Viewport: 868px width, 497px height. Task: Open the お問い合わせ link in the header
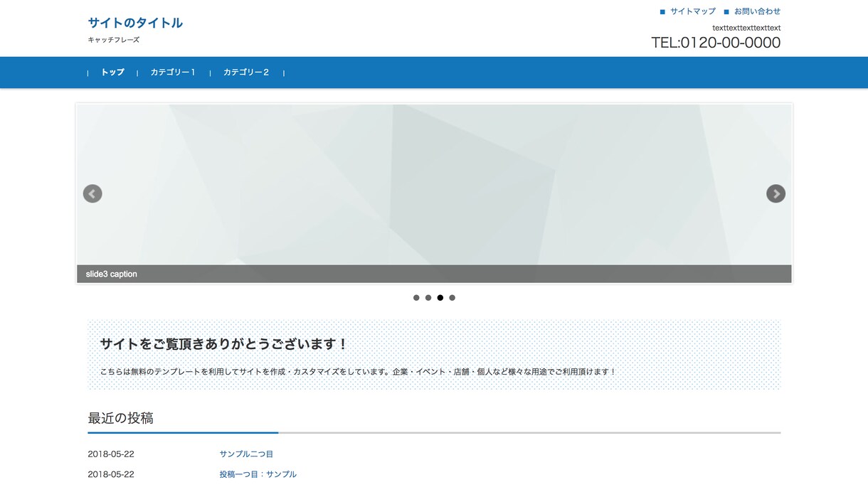tap(757, 11)
